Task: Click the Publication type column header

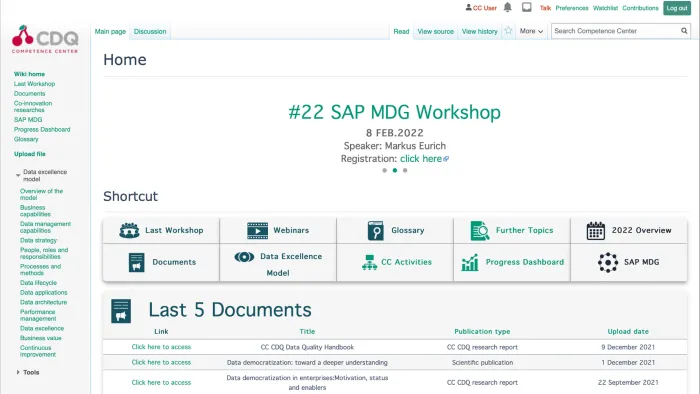Action: (x=482, y=332)
